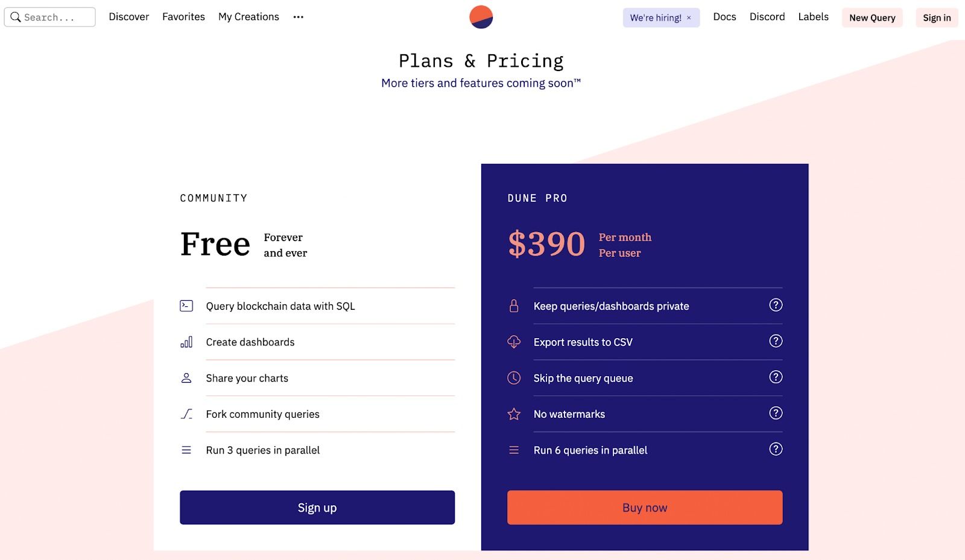The height and width of the screenshot is (560, 965).
Task: Open the Discover page
Action: click(x=128, y=17)
